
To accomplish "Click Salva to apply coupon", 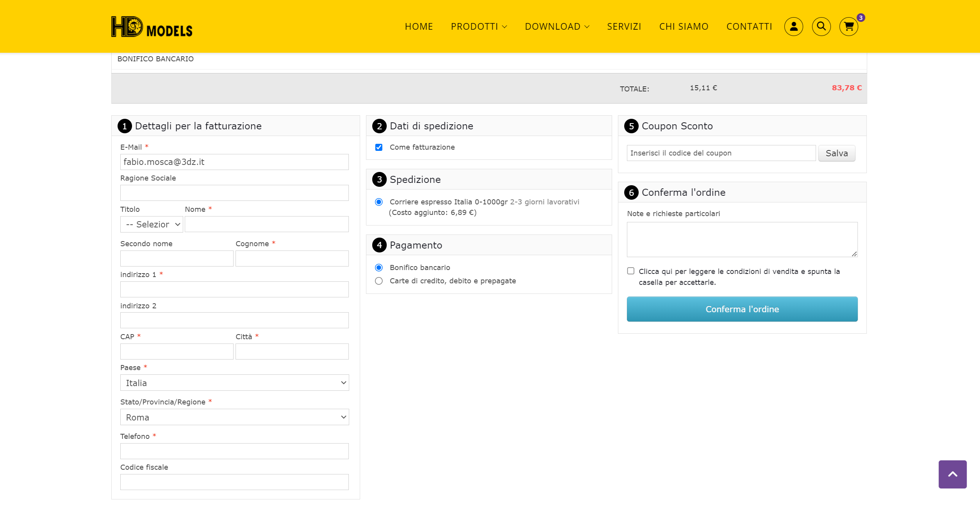I will [x=836, y=153].
